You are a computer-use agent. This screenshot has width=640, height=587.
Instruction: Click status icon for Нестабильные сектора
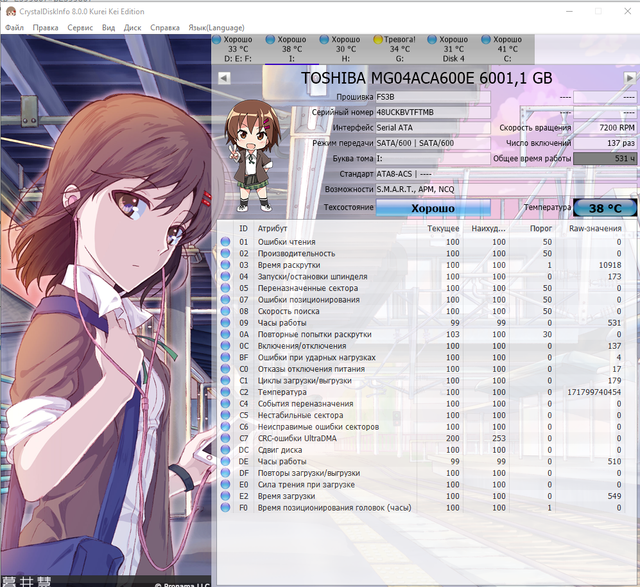[x=225, y=415]
